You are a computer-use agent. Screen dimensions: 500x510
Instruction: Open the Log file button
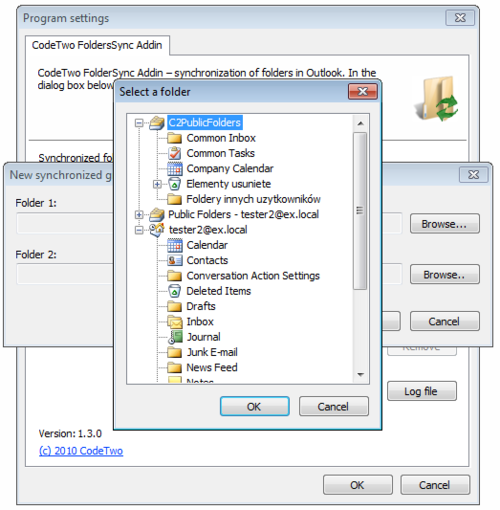422,391
